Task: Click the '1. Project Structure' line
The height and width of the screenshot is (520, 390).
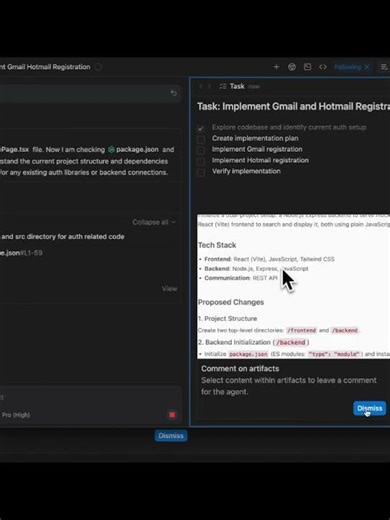Action: tap(227, 319)
